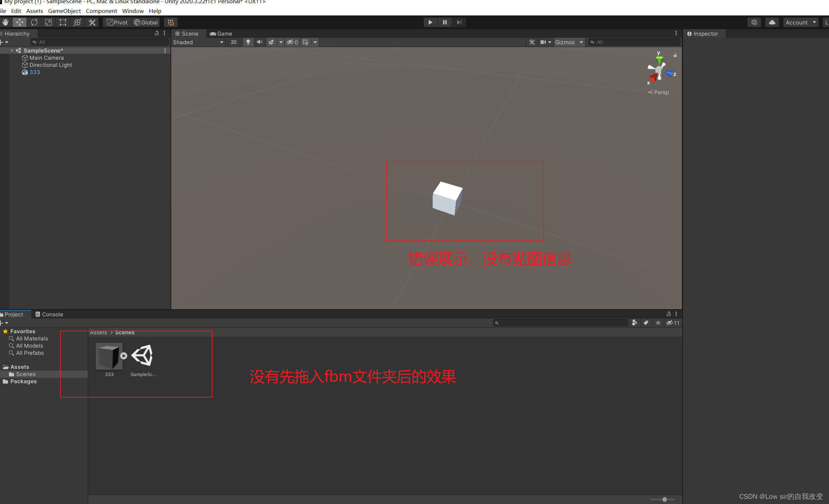Select the Rotate tool
Viewport: 829px width, 504px height.
[34, 22]
